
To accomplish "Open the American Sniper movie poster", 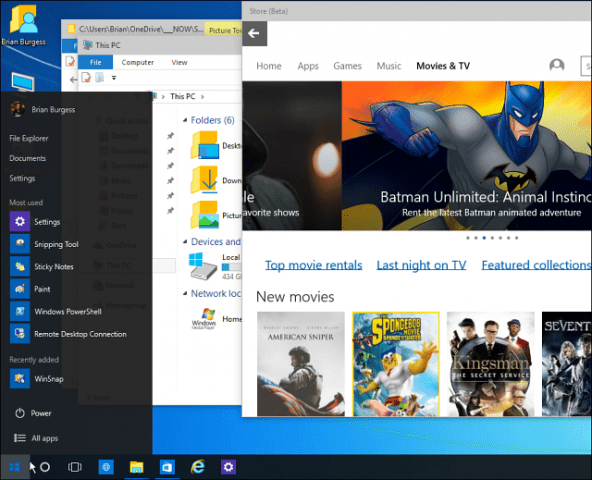I will pyautogui.click(x=301, y=364).
